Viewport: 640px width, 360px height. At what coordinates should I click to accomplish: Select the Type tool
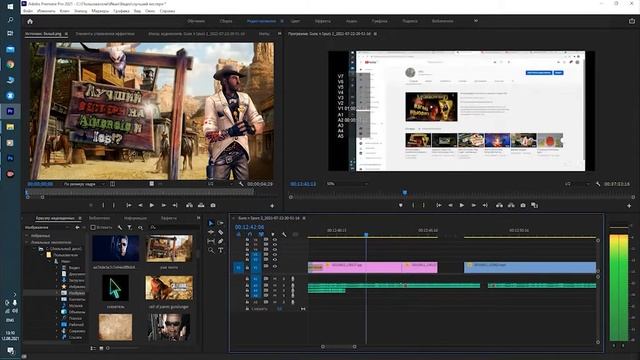click(x=221, y=250)
